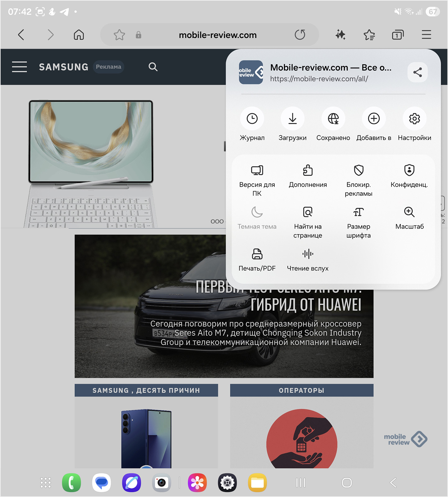Launch the Camera app from dock
Screen dimensions: 448x497
point(162,483)
